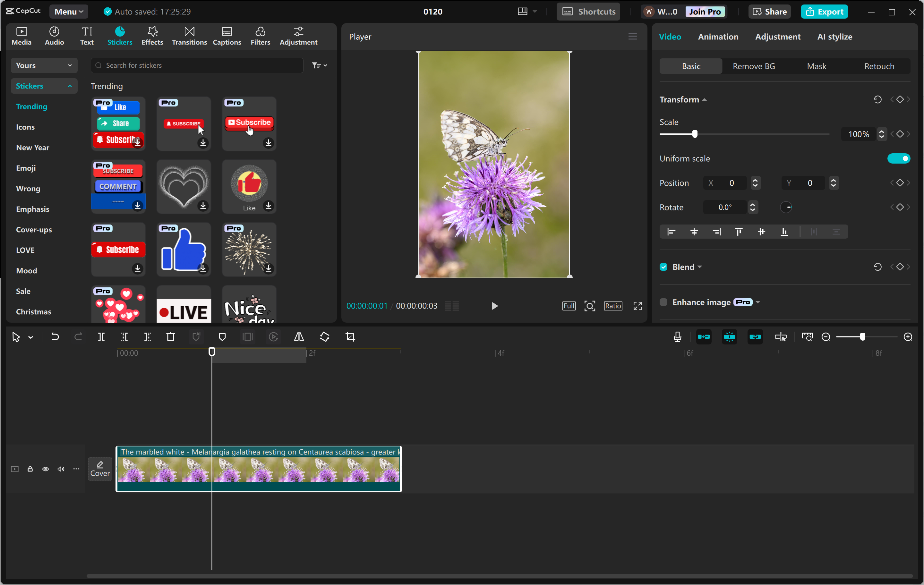The image size is (924, 585).
Task: Click the Export button
Action: [x=824, y=12]
